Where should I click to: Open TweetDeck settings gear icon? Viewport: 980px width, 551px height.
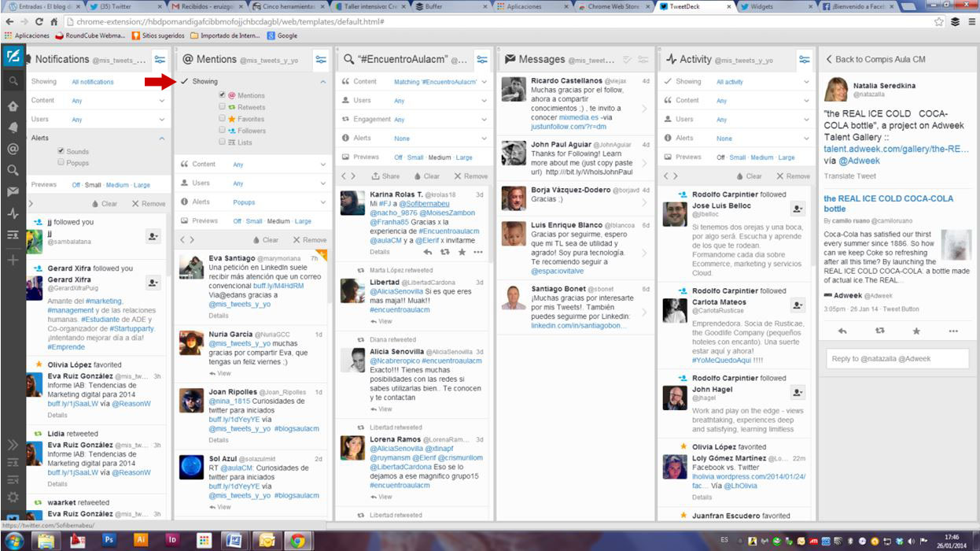13,497
